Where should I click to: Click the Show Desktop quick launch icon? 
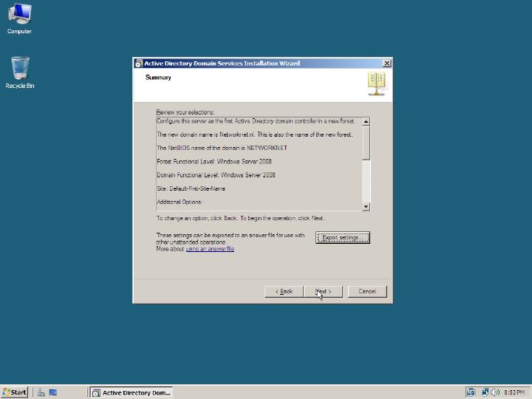coord(53,392)
